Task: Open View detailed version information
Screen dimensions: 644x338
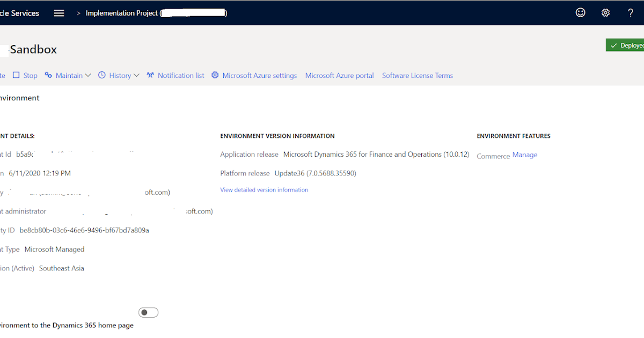Action: coord(264,189)
